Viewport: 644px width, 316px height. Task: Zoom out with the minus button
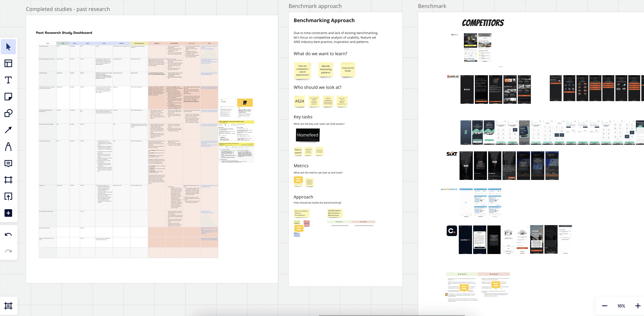(604, 306)
